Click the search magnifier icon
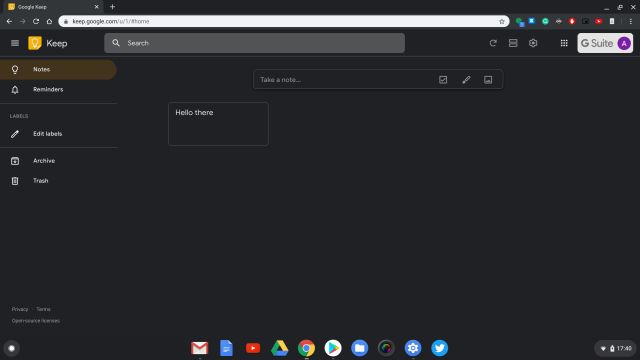The image size is (640, 360). (x=116, y=43)
